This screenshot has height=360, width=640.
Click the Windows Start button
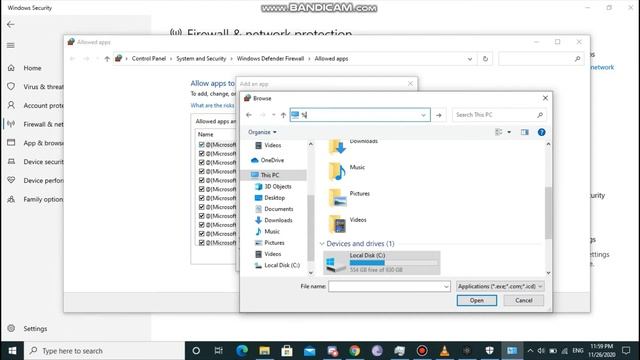(x=12, y=351)
